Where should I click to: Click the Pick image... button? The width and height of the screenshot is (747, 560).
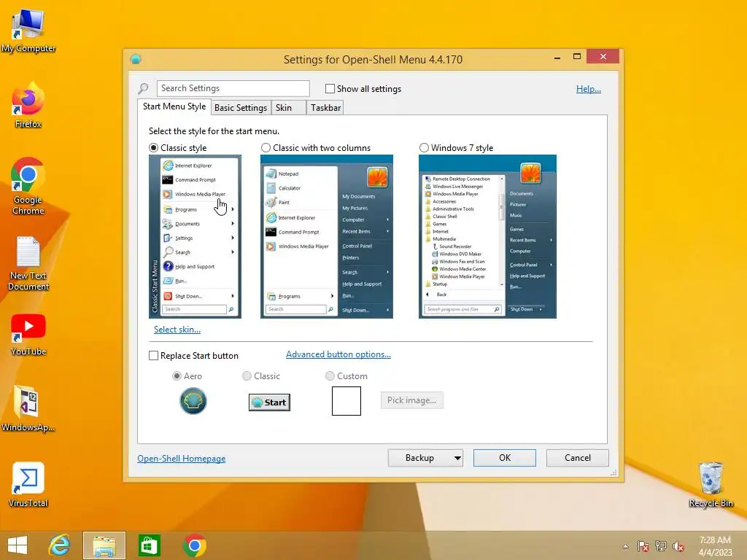click(411, 400)
